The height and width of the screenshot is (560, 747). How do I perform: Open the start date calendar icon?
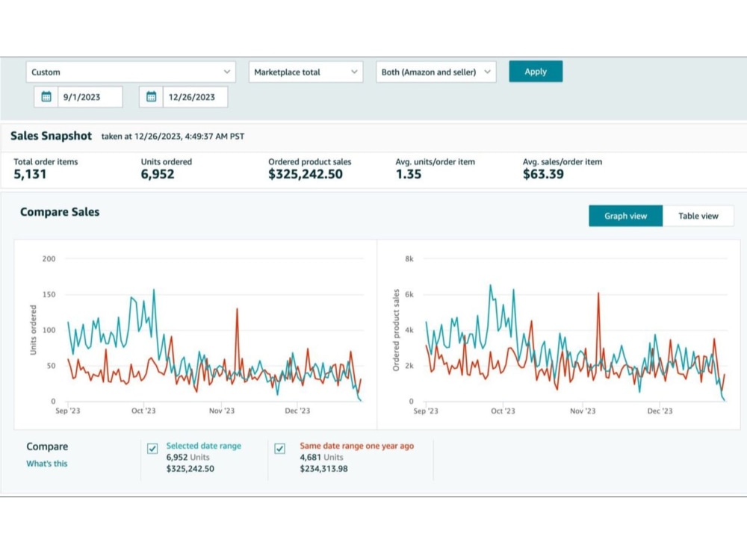(x=46, y=97)
